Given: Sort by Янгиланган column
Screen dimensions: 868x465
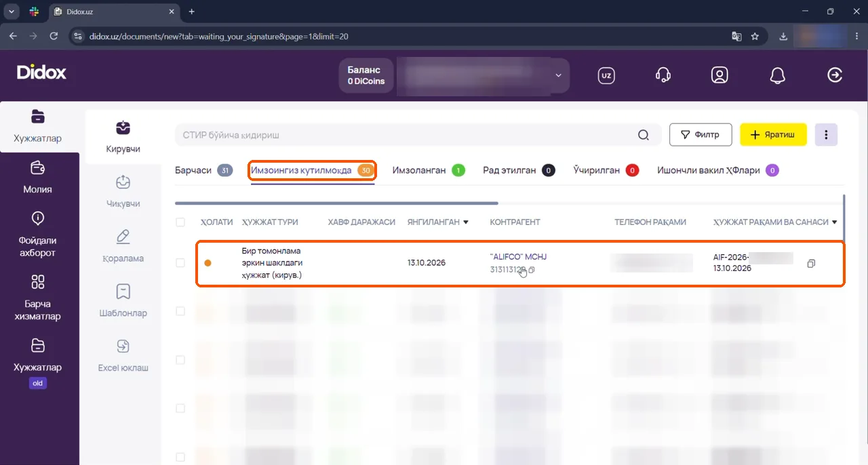Looking at the screenshot, I should [x=438, y=222].
